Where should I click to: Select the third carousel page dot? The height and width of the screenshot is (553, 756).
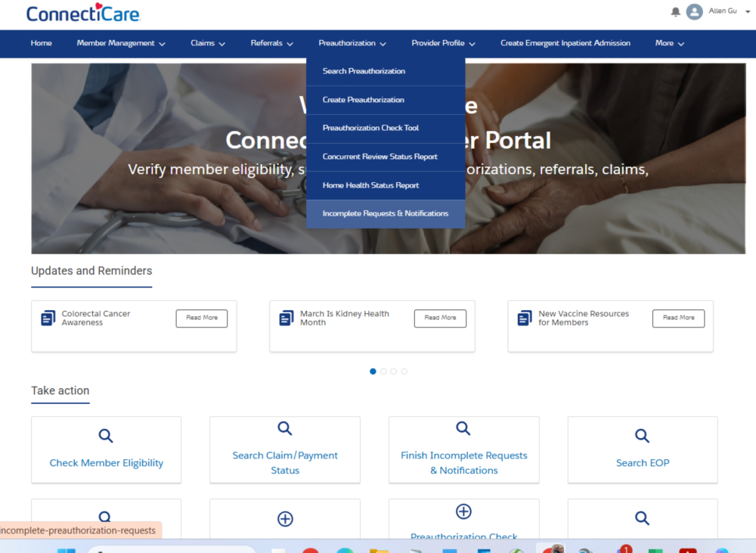[x=394, y=371]
